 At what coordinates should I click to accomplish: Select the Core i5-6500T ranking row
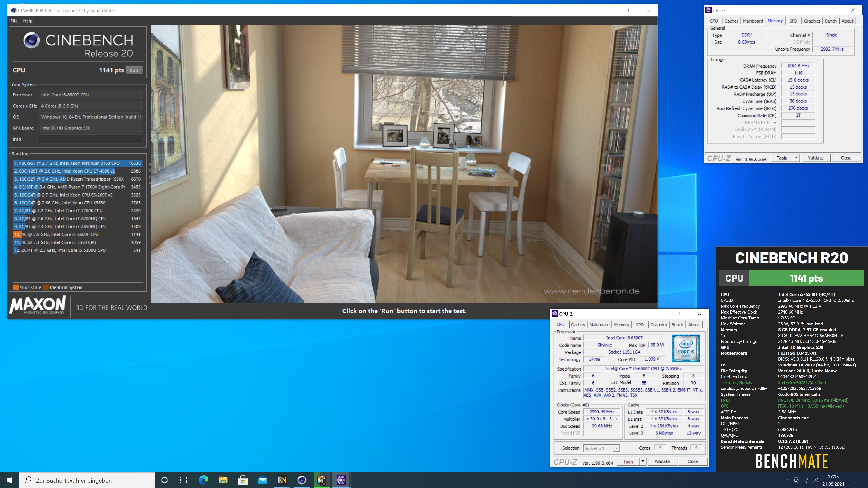pos(78,235)
